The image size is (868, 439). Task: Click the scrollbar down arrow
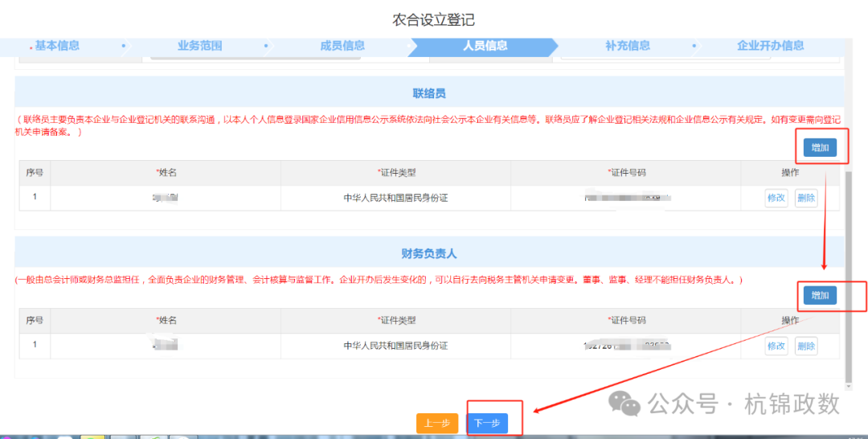849,385
